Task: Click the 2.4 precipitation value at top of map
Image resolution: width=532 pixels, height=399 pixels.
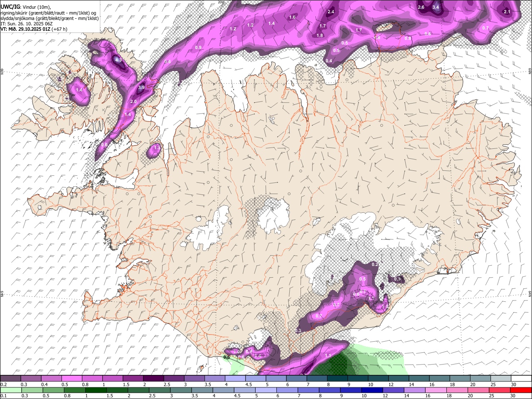Action: click(331, 12)
